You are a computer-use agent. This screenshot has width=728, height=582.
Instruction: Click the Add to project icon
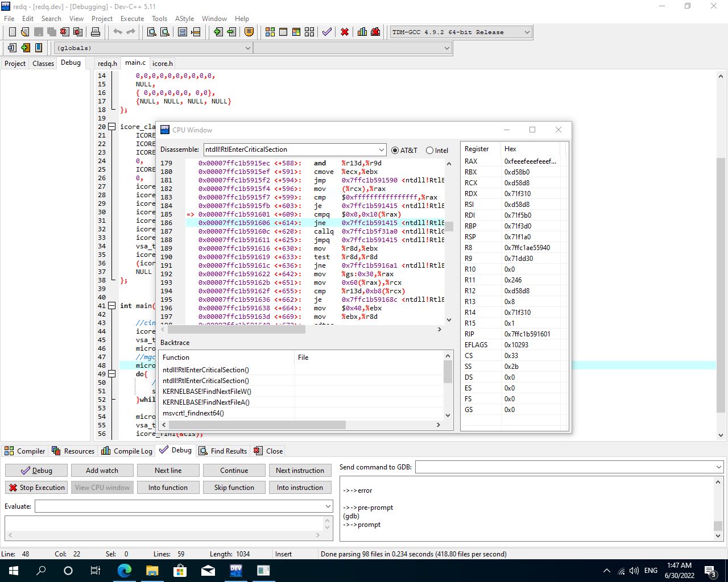pos(218,32)
